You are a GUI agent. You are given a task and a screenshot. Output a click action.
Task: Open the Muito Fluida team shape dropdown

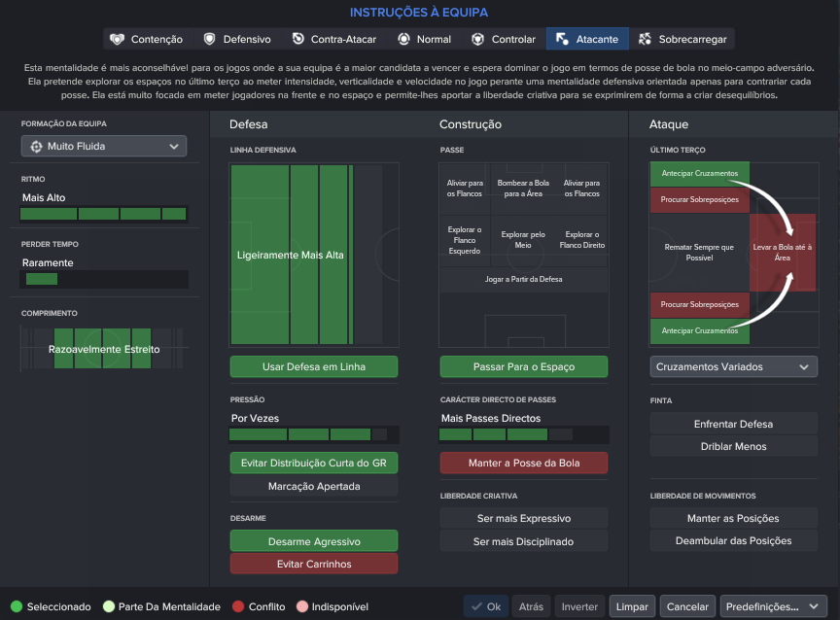(104, 146)
